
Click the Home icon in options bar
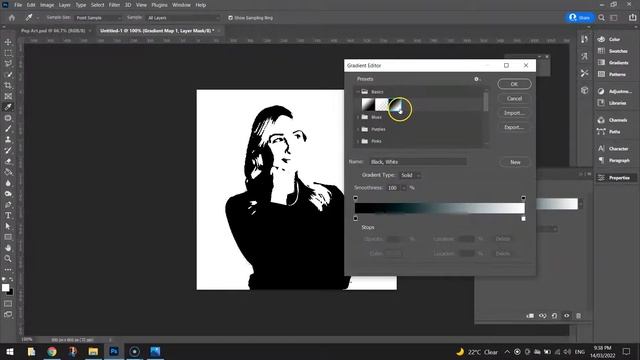tap(11, 18)
